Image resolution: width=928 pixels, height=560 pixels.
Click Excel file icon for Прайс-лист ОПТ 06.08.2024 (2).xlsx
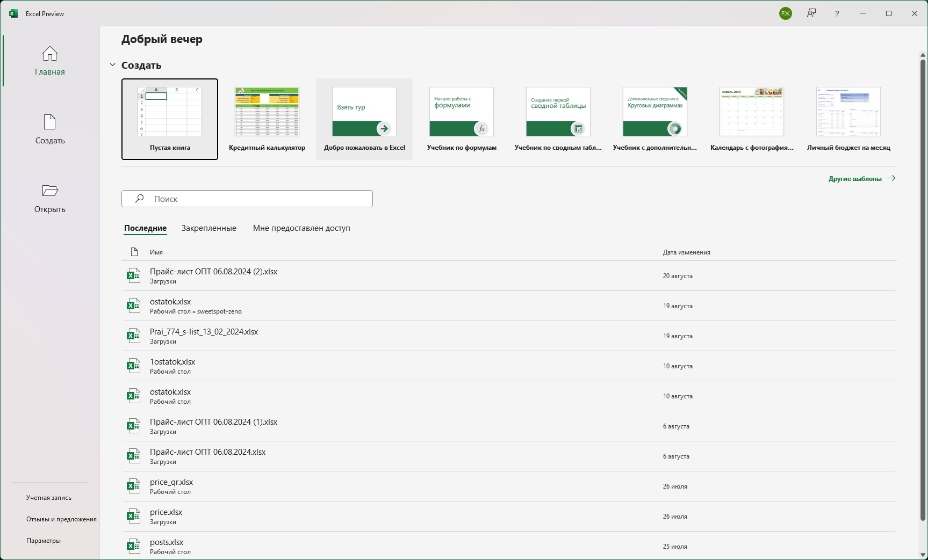(133, 276)
